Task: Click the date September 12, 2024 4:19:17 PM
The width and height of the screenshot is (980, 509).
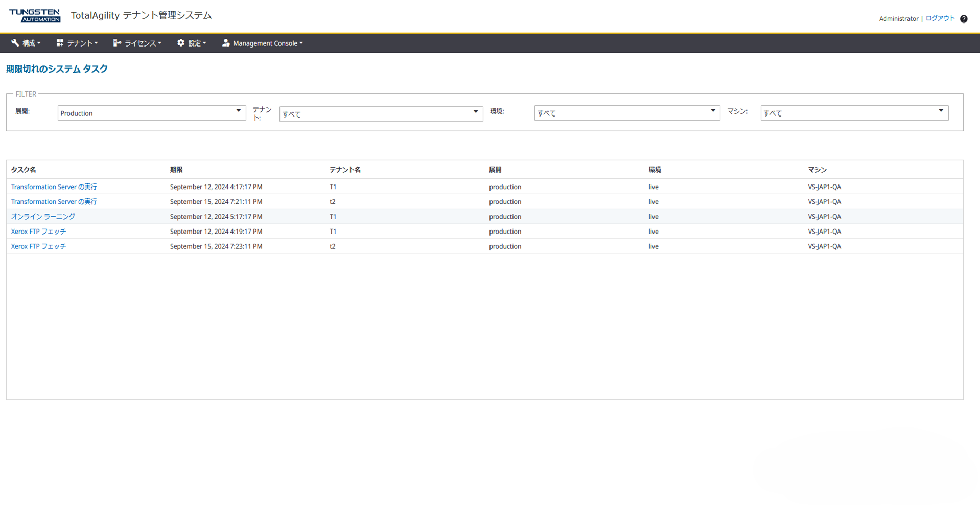Action: [216, 231]
